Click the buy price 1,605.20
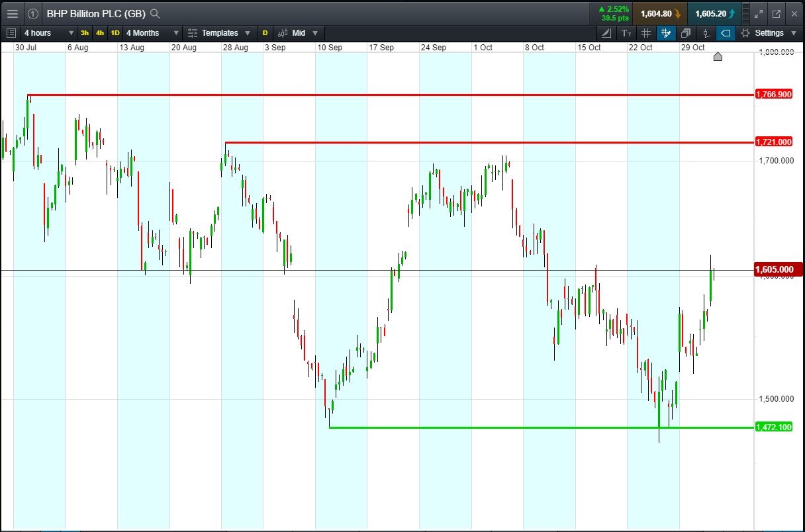Image resolution: width=805 pixels, height=532 pixels. pos(715,13)
